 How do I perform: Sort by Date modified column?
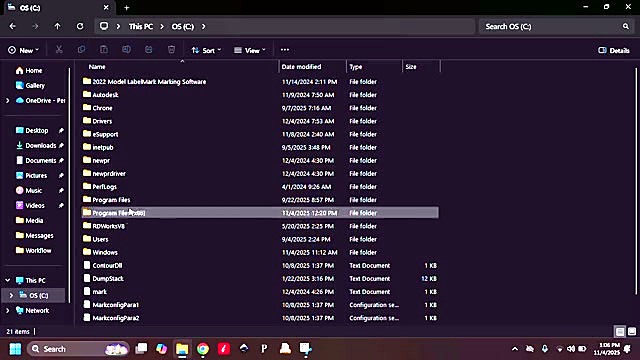[x=301, y=67]
